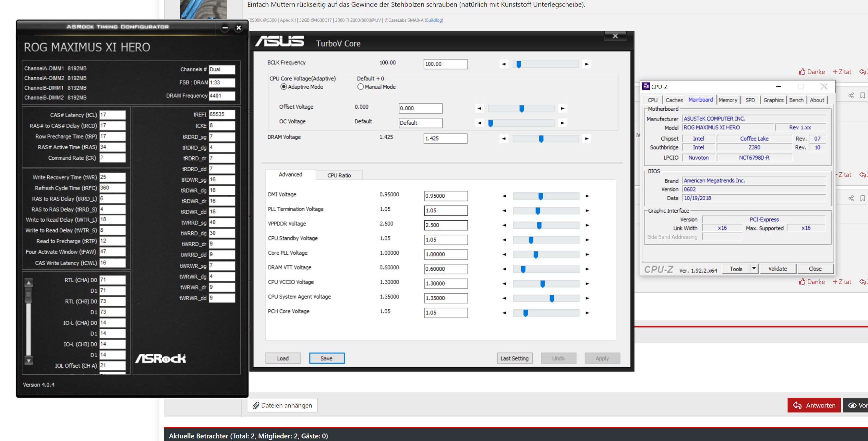Adjust CPU System Agent Voltage slider
The height and width of the screenshot is (441, 868).
tap(552, 299)
